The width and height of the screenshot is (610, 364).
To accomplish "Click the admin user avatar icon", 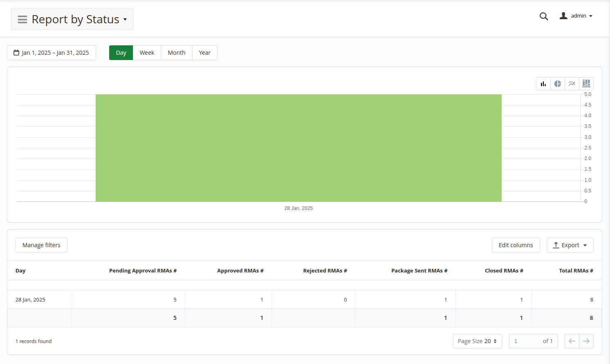I will click(x=563, y=16).
